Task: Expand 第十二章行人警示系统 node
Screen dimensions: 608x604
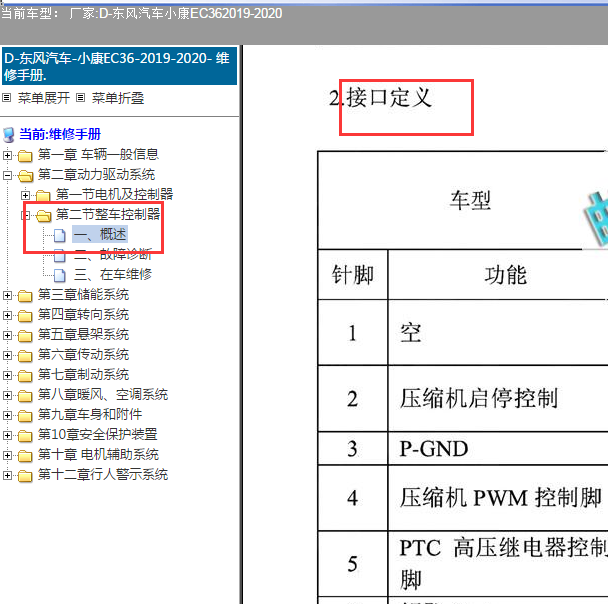Action: (x=7, y=475)
